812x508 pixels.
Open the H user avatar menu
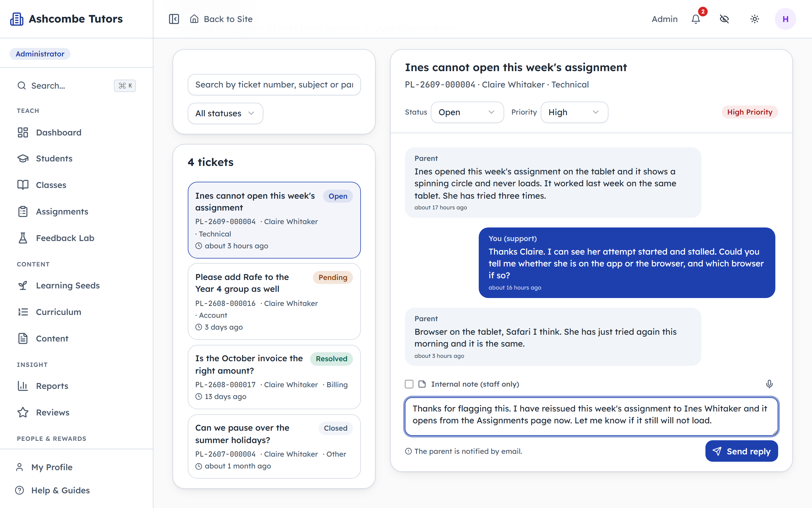[x=785, y=19]
